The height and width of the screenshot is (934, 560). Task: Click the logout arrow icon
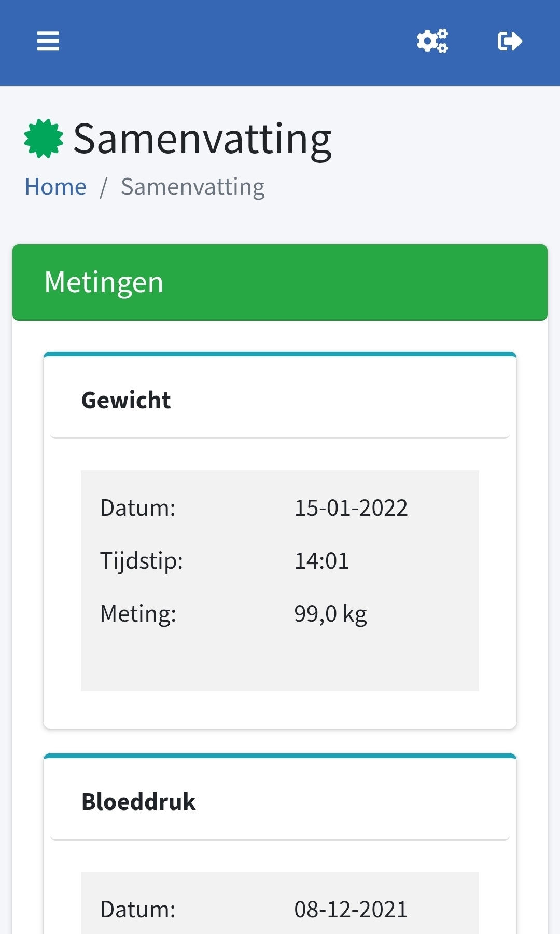coord(510,41)
